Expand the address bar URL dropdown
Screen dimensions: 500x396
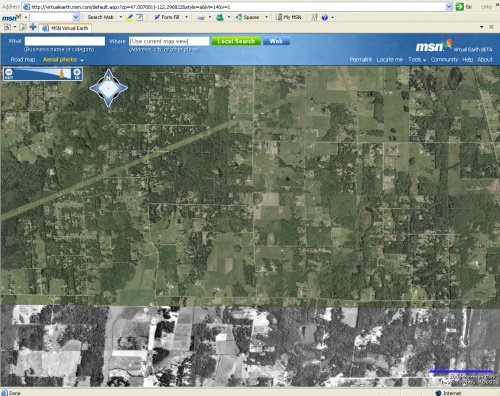(x=449, y=7)
